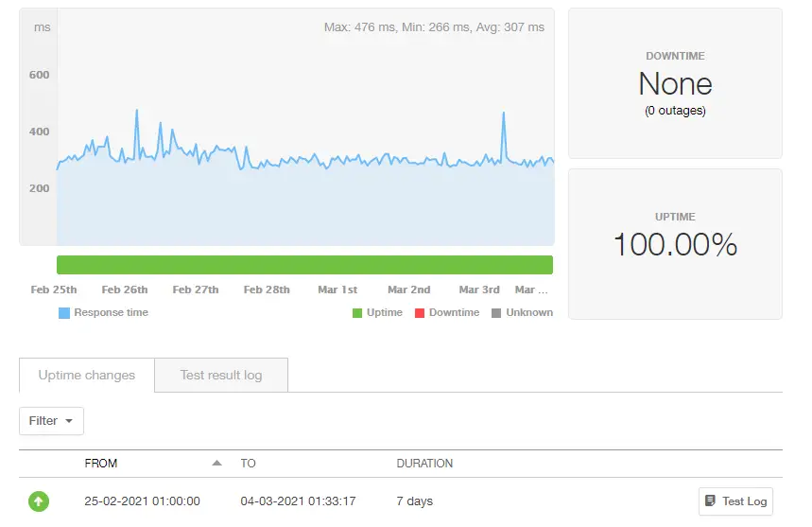Sort by the DURATION column header
The image size is (812, 527).
coord(424,464)
